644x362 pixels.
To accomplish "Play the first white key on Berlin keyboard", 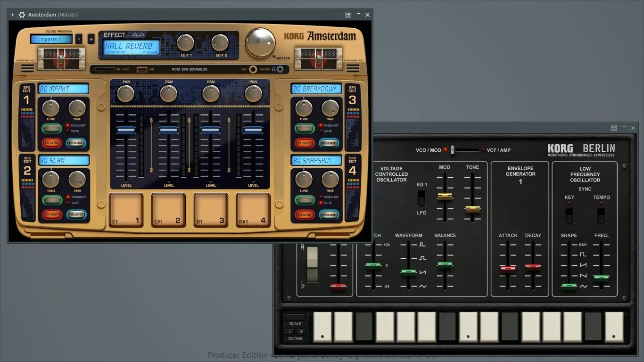I will 322,327.
